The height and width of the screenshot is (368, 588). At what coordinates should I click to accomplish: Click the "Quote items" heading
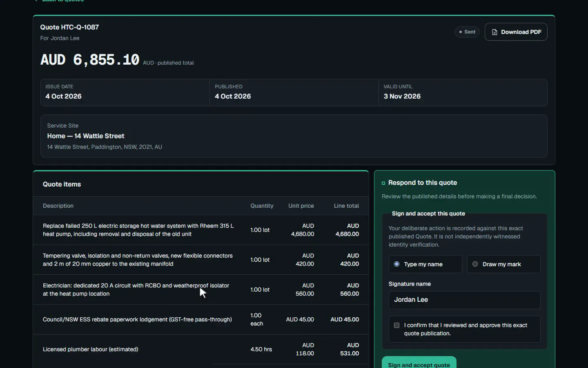click(62, 184)
